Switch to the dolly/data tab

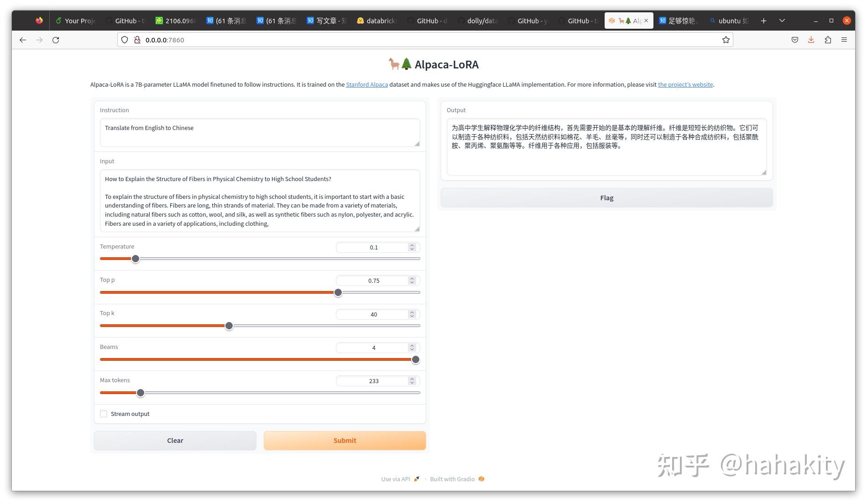pos(477,21)
